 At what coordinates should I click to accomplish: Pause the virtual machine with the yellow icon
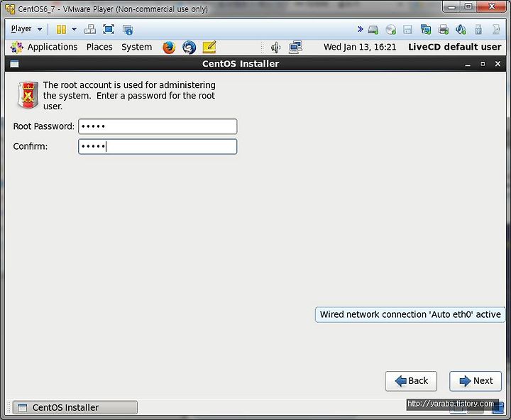point(61,29)
